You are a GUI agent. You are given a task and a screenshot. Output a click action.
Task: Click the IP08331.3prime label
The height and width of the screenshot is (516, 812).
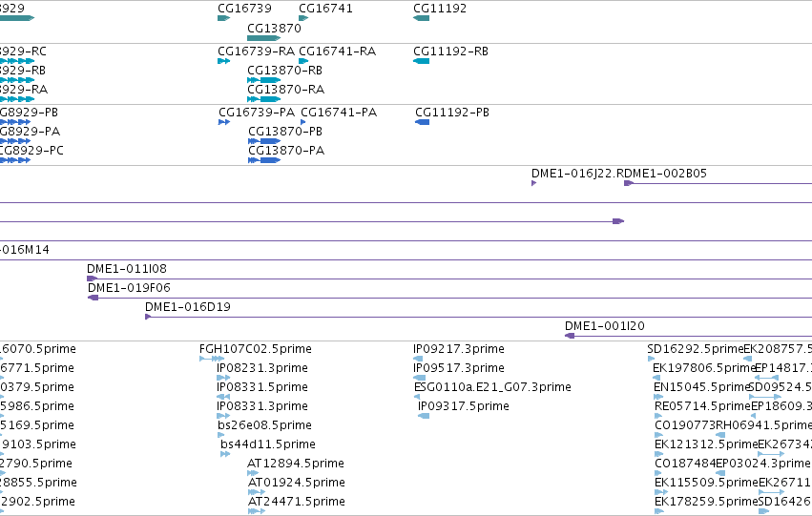click(262, 406)
